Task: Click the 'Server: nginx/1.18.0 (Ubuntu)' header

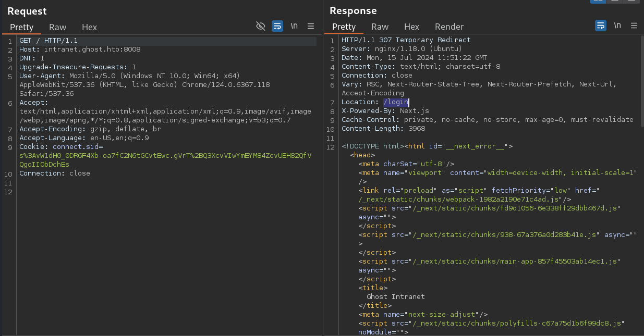Action: (x=402, y=49)
